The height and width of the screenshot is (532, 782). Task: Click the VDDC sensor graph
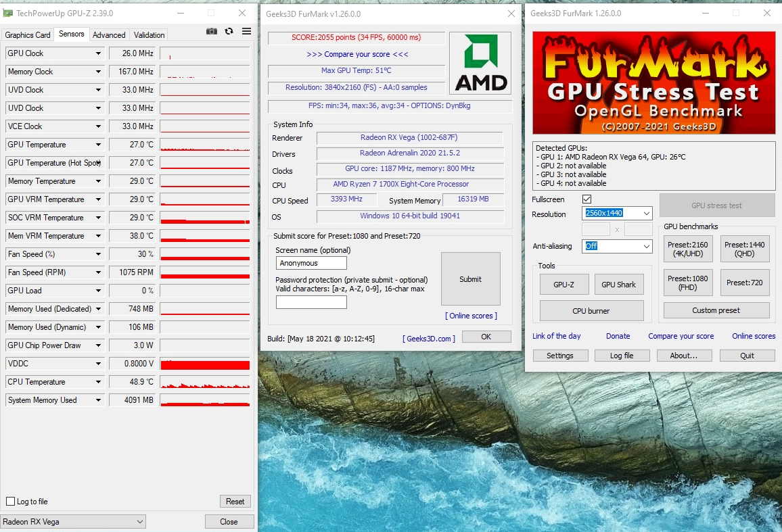205,364
